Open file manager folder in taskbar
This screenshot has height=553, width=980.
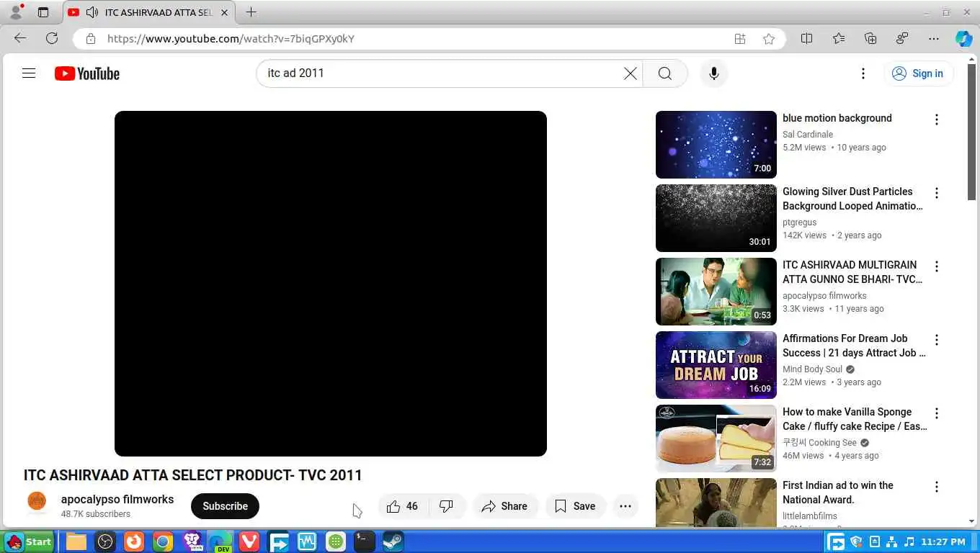(76, 541)
